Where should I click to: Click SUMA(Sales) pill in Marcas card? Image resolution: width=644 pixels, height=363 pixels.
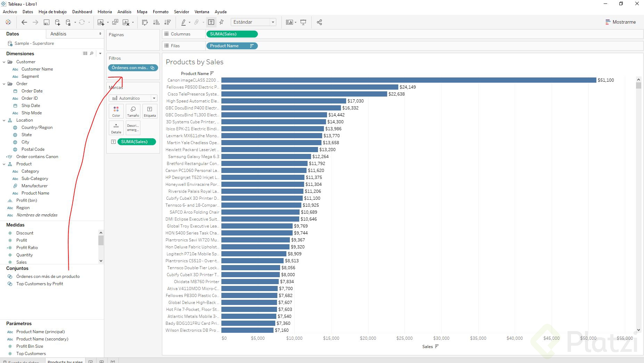[x=137, y=142]
